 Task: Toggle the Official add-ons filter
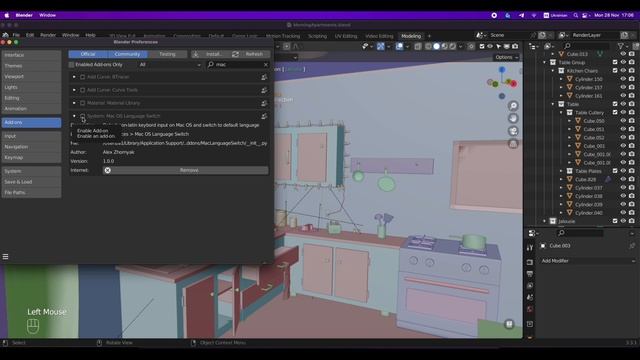pos(88,54)
